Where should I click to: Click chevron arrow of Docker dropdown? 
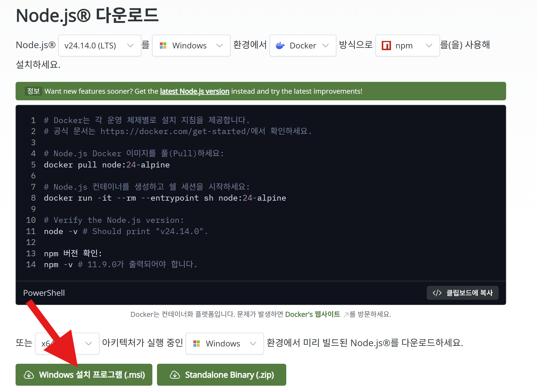[325, 46]
